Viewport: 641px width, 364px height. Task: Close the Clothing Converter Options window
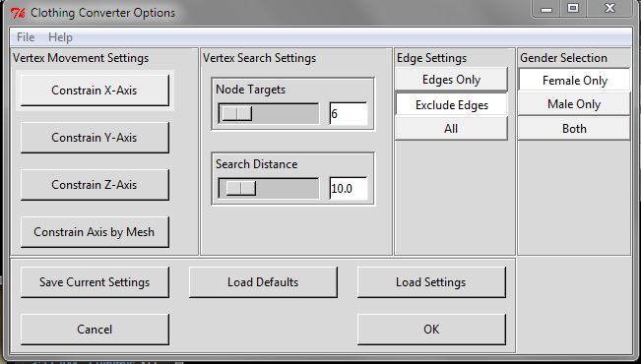[x=609, y=9]
